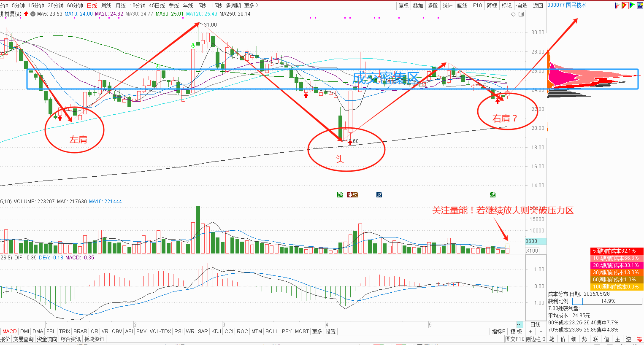644x345 pixels.
Task: Select the BOLL indicator tab
Action: (272, 332)
